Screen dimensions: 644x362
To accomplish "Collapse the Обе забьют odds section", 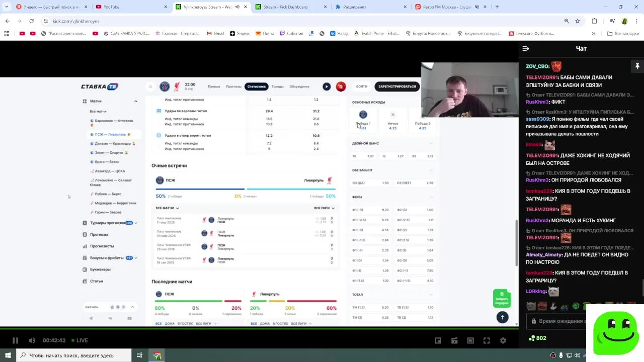I will point(431,170).
